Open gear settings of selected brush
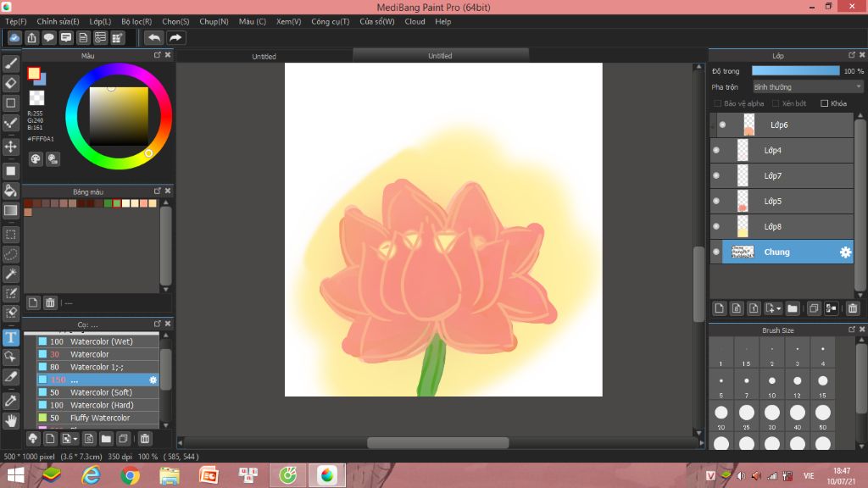The width and height of the screenshot is (868, 488). pyautogui.click(x=153, y=380)
